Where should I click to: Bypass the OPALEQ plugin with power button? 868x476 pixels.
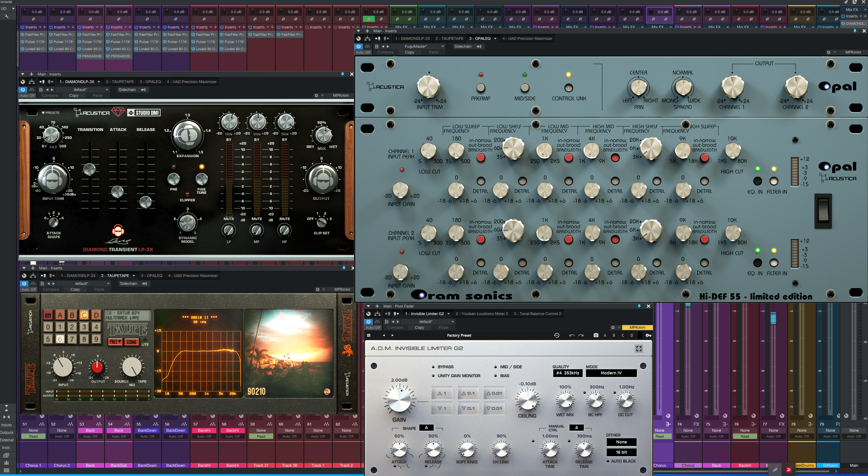358,46
